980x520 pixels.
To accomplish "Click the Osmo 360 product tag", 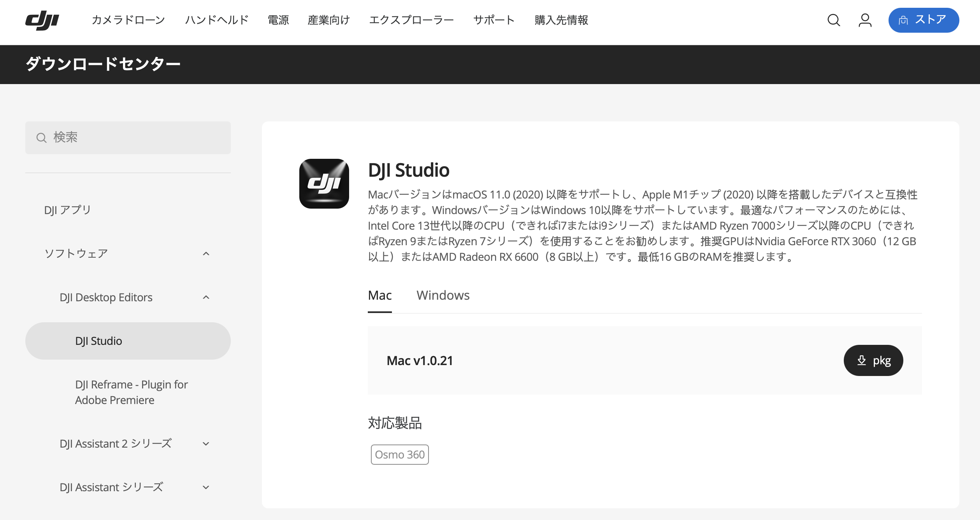I will 400,455.
